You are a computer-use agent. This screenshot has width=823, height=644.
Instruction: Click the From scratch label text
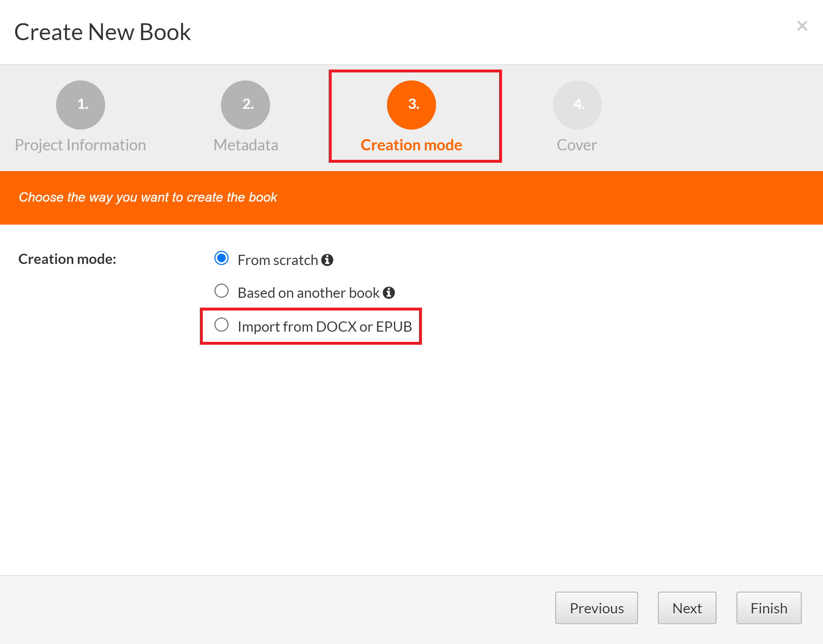pyautogui.click(x=278, y=260)
